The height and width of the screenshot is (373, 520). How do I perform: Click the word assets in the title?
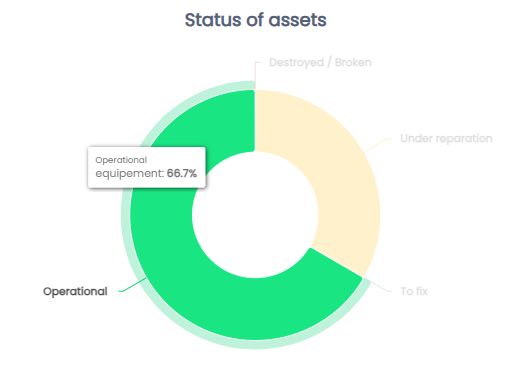click(297, 20)
